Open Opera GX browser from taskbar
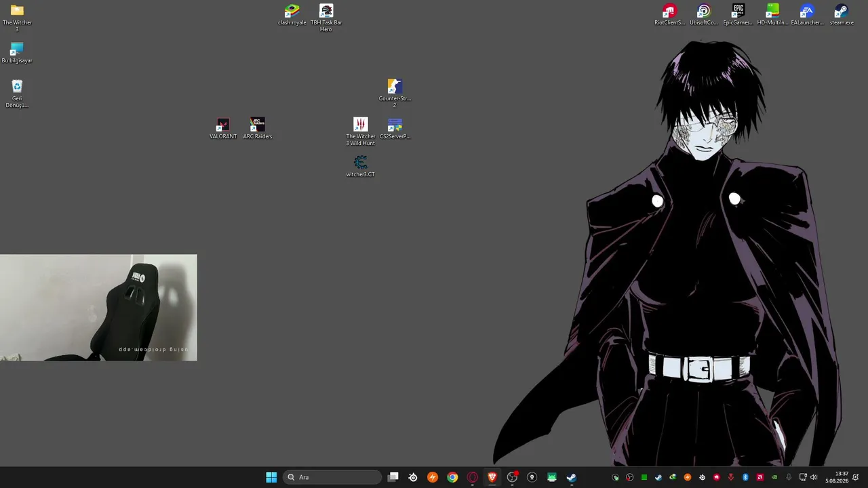Image resolution: width=868 pixels, height=488 pixels. pos(473,477)
